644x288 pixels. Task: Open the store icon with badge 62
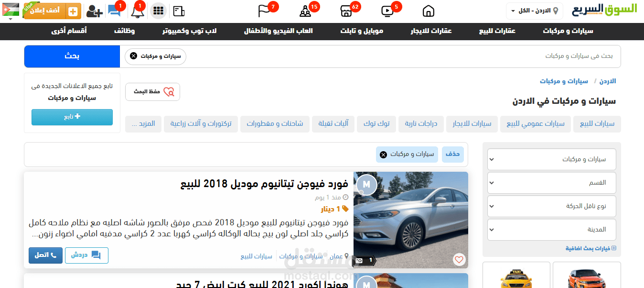[x=347, y=11]
